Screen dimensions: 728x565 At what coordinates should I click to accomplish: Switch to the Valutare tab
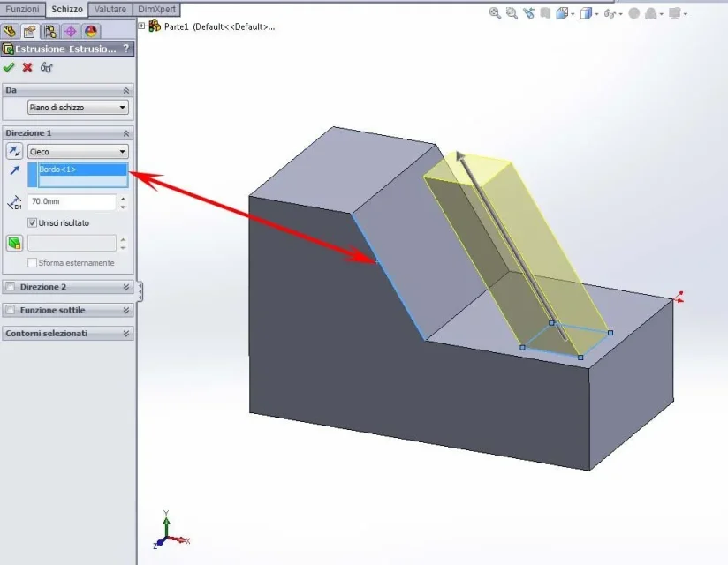[110, 9]
